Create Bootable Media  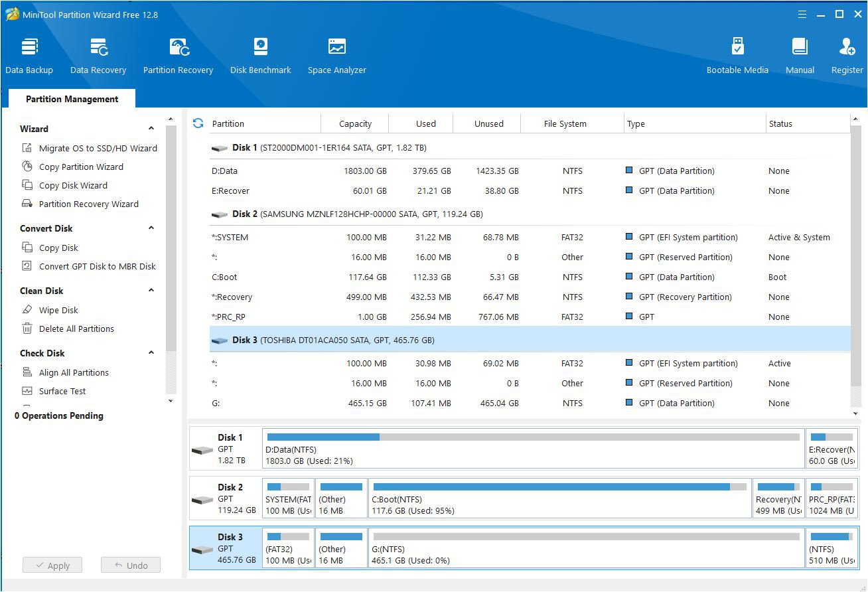pyautogui.click(x=737, y=56)
